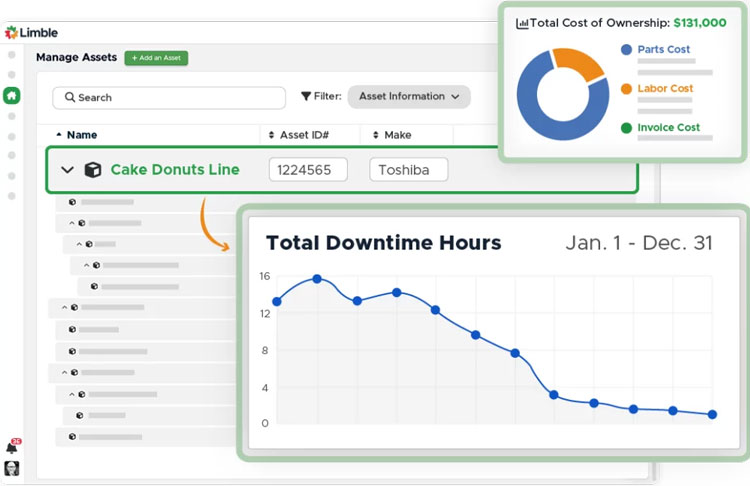
Task: Click the Jan. 1 - Dec. 31 date range
Action: 639,243
